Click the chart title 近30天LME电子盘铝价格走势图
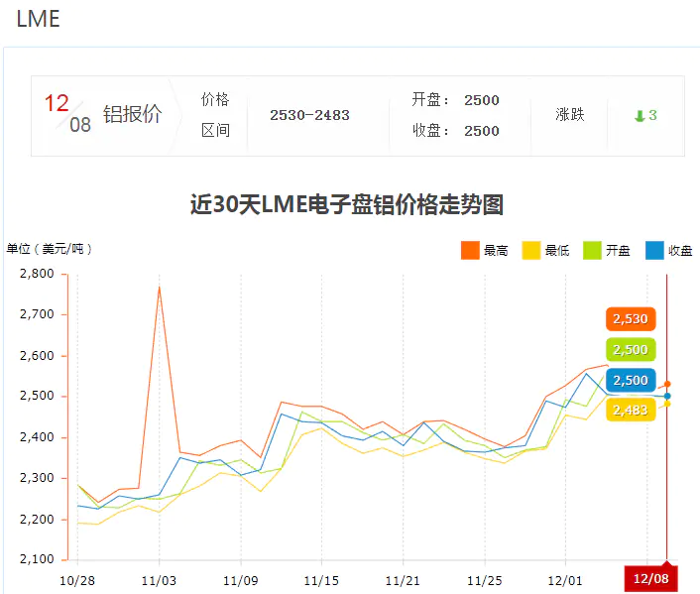Screen dimensions: 700x594 347,205
